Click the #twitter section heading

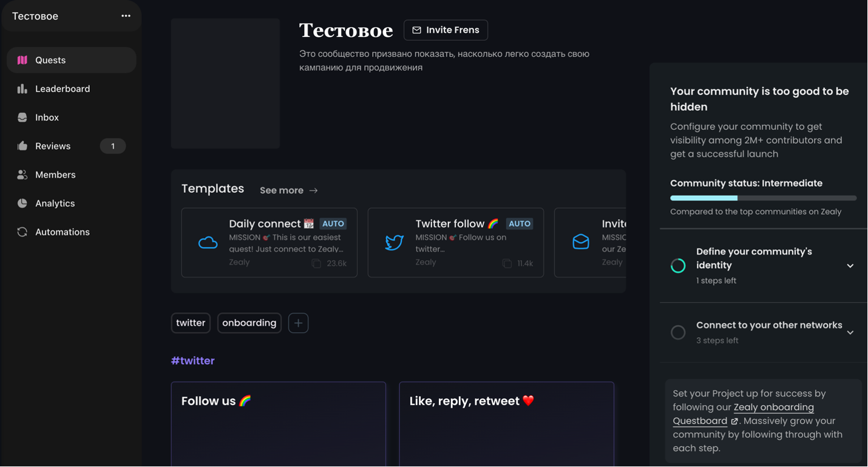click(193, 361)
